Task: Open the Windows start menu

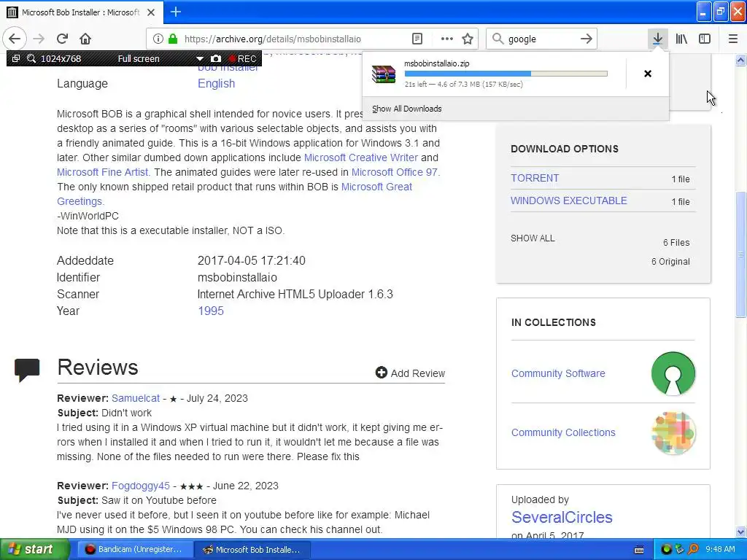Action: [34, 550]
